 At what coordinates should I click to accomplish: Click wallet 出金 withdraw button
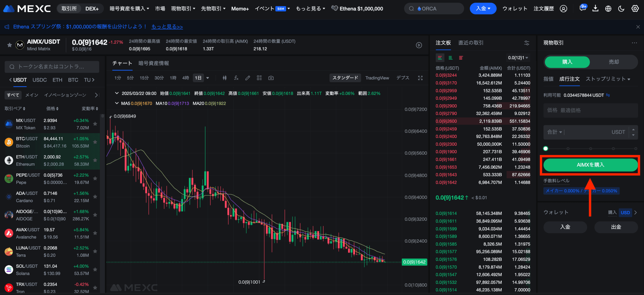click(x=616, y=227)
